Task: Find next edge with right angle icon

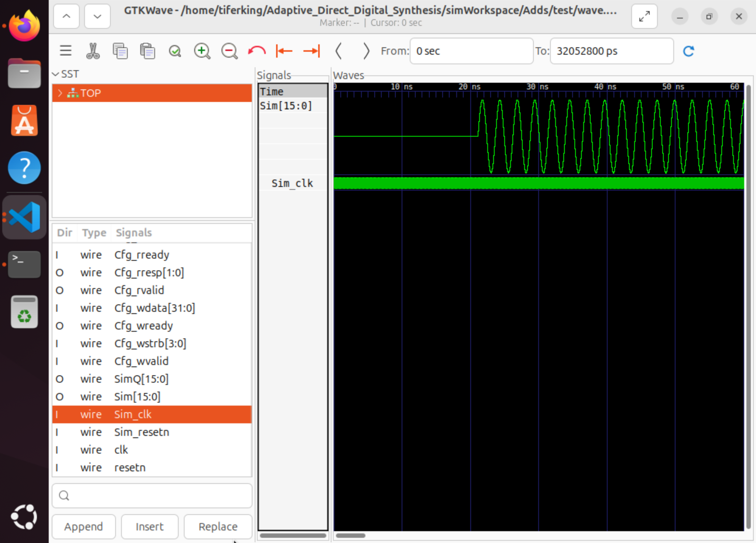Action: click(366, 51)
